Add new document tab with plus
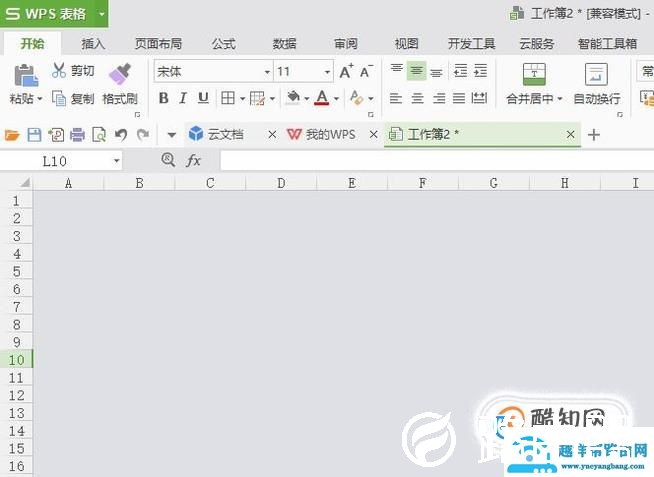The width and height of the screenshot is (654, 477). pyautogui.click(x=594, y=135)
